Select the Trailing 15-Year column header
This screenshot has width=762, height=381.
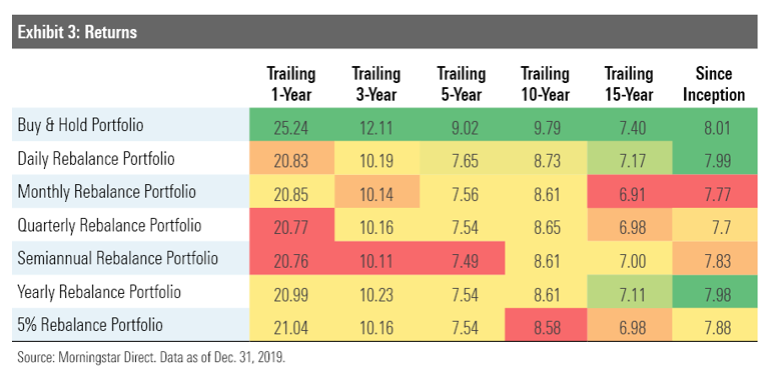click(629, 84)
